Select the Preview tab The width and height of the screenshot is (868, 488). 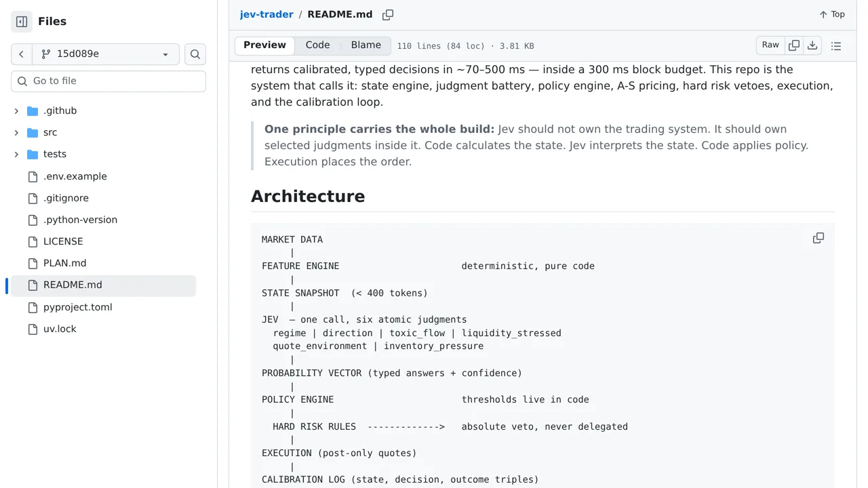click(264, 45)
